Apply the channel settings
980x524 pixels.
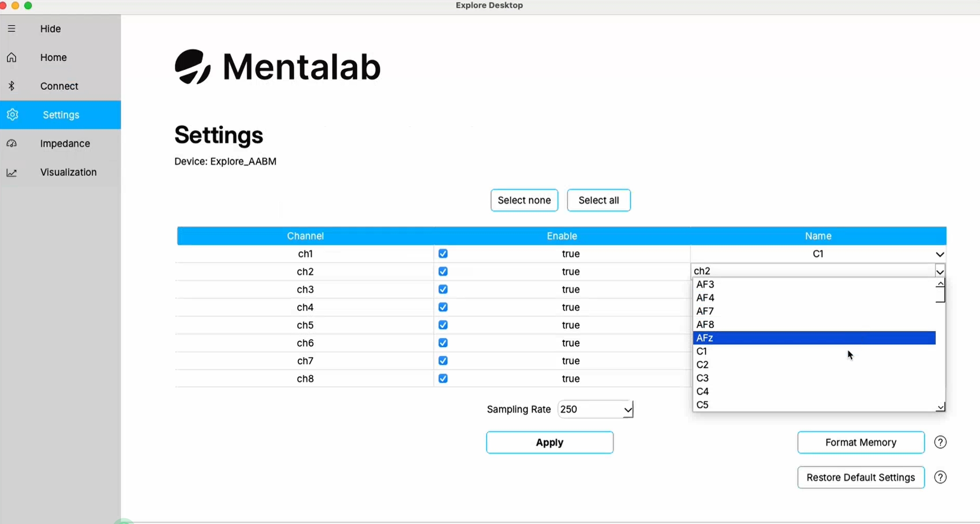(550, 442)
